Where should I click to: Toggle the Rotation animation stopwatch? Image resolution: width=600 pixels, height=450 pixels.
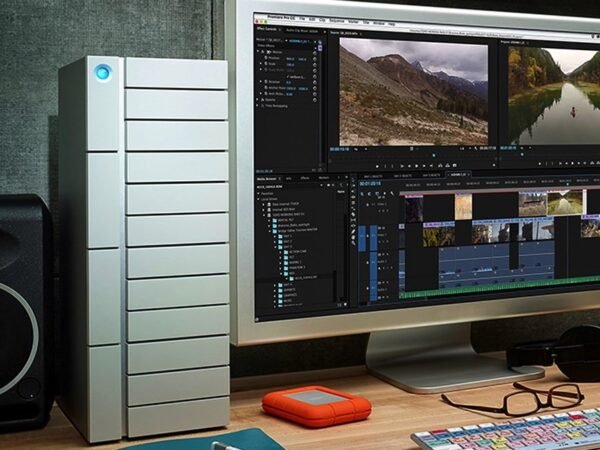click(266, 82)
